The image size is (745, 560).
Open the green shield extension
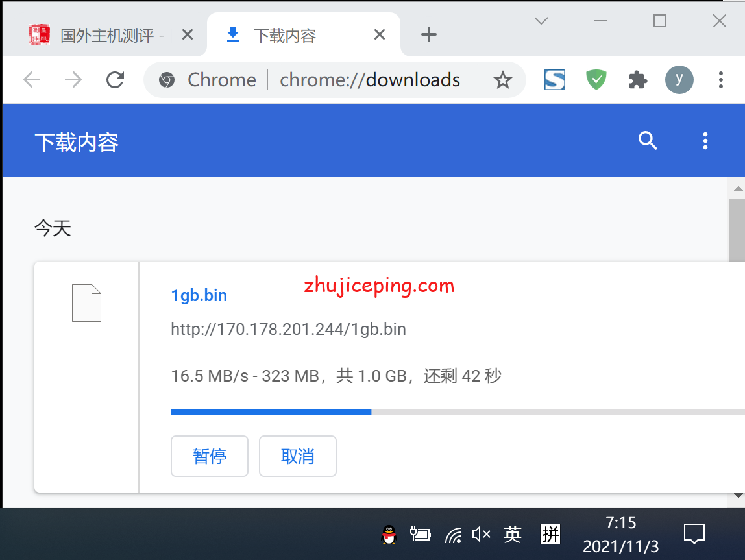(x=596, y=80)
